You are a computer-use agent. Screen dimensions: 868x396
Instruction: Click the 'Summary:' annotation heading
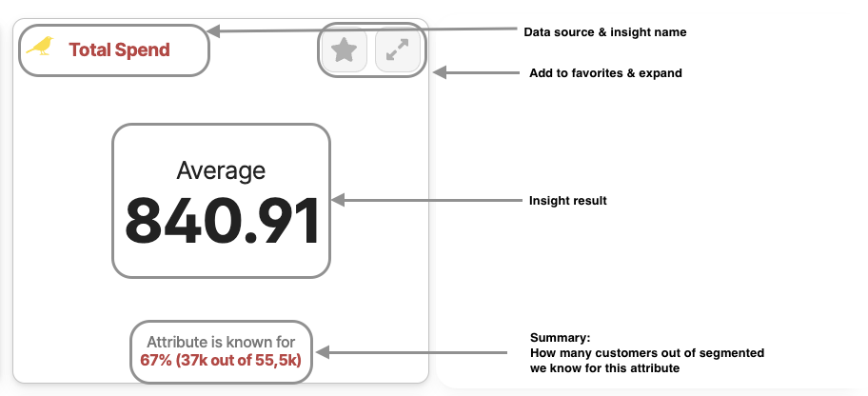[x=561, y=338]
